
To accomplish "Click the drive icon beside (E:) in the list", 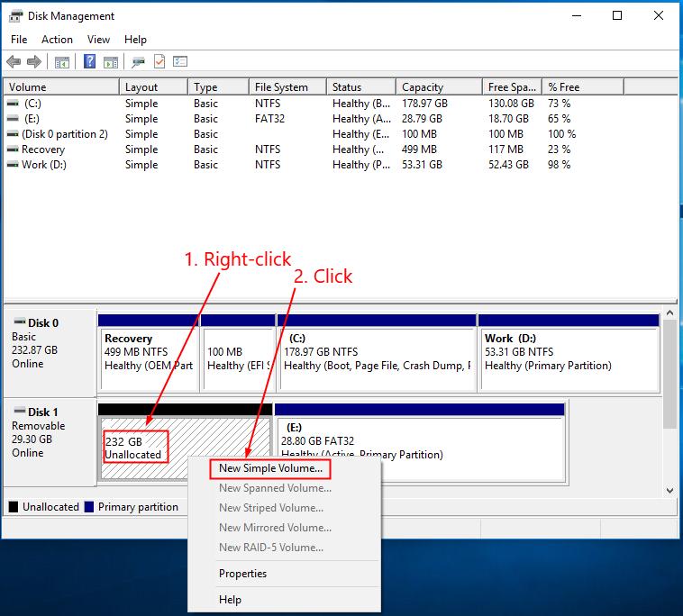I will pos(14,119).
